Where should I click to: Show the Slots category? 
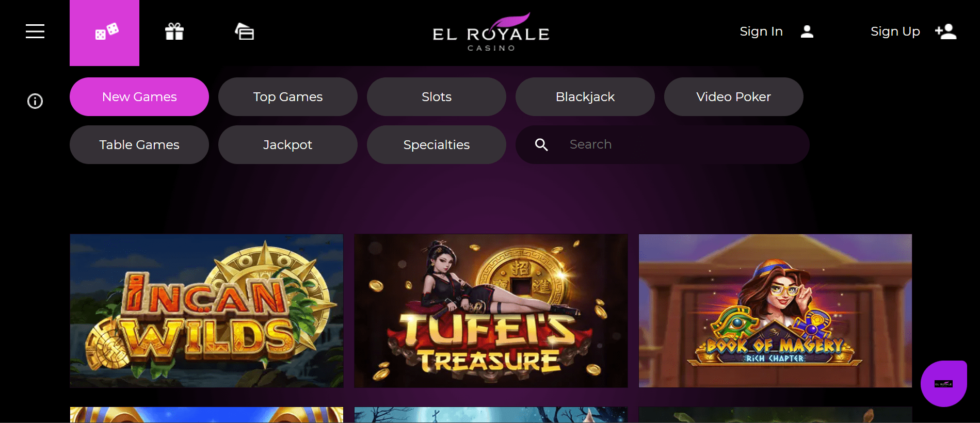point(437,96)
